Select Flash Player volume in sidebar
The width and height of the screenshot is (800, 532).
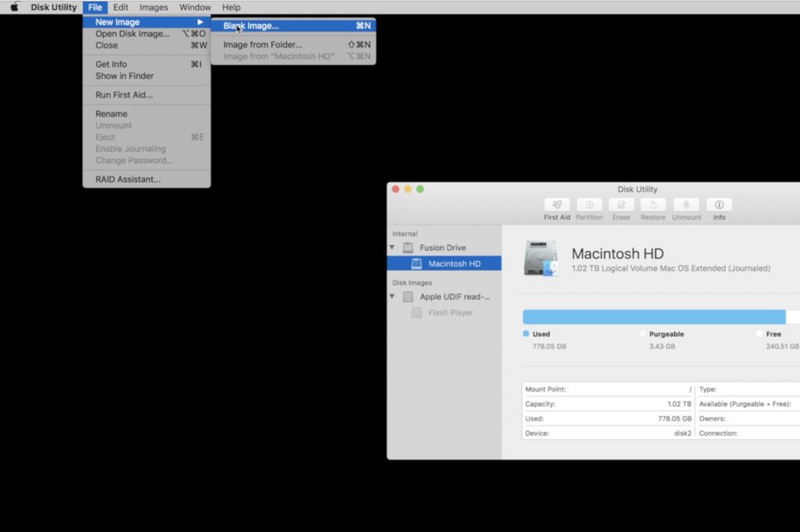(445, 312)
